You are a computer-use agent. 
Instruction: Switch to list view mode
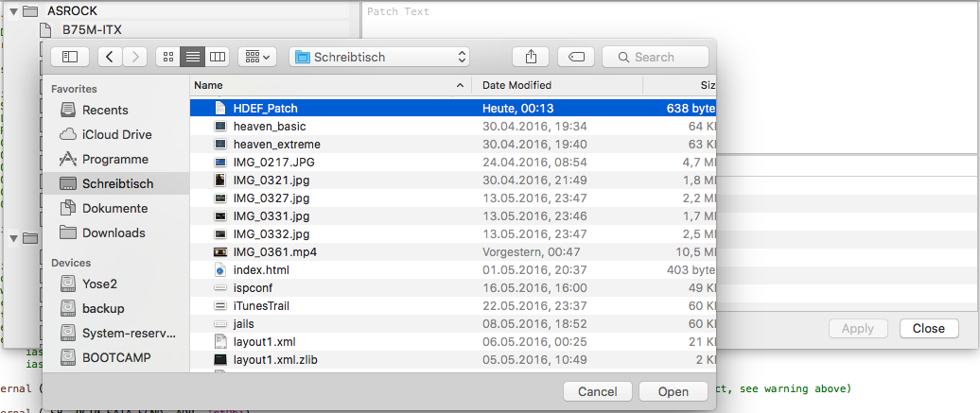tap(193, 57)
